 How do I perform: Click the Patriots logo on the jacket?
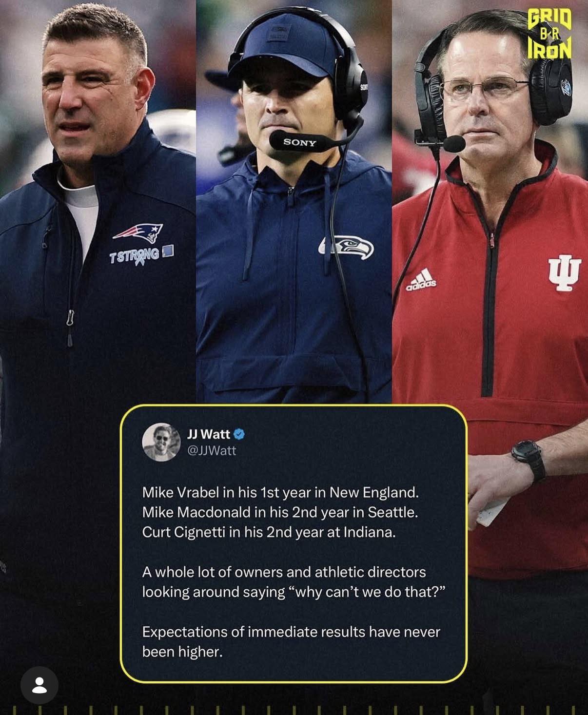click(x=138, y=232)
